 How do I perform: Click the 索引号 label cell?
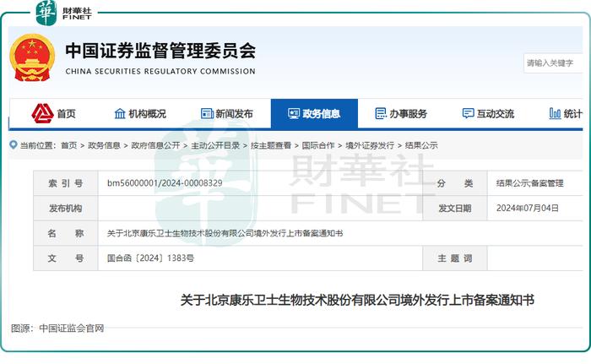66,183
